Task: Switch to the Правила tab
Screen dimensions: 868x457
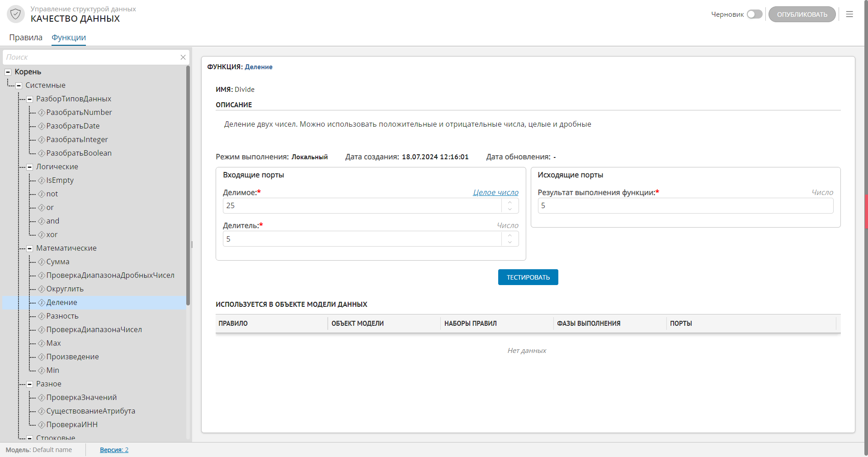Action: click(x=26, y=38)
